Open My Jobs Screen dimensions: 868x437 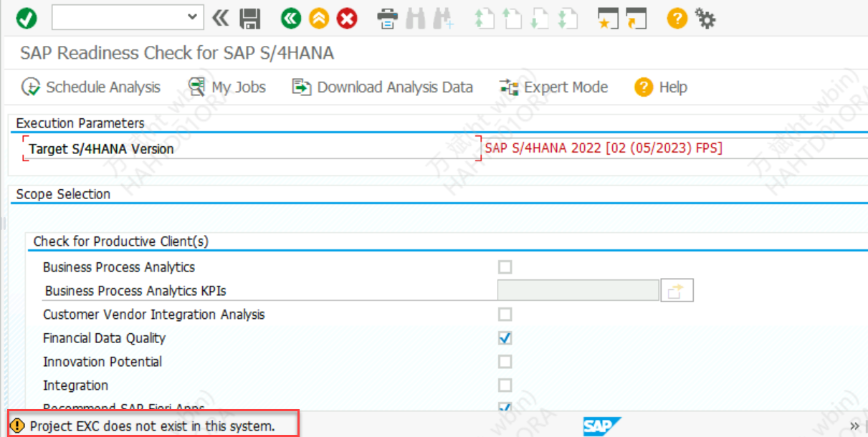click(226, 87)
